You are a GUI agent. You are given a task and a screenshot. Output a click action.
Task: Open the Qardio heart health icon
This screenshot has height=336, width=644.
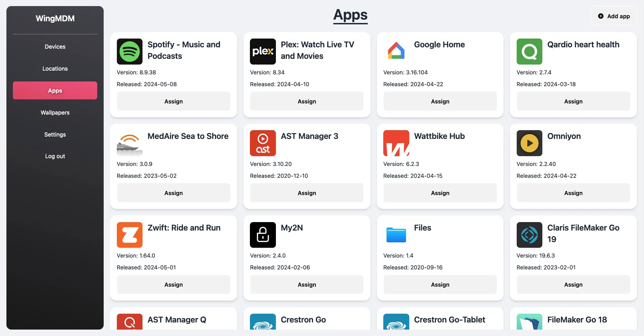coord(529,51)
